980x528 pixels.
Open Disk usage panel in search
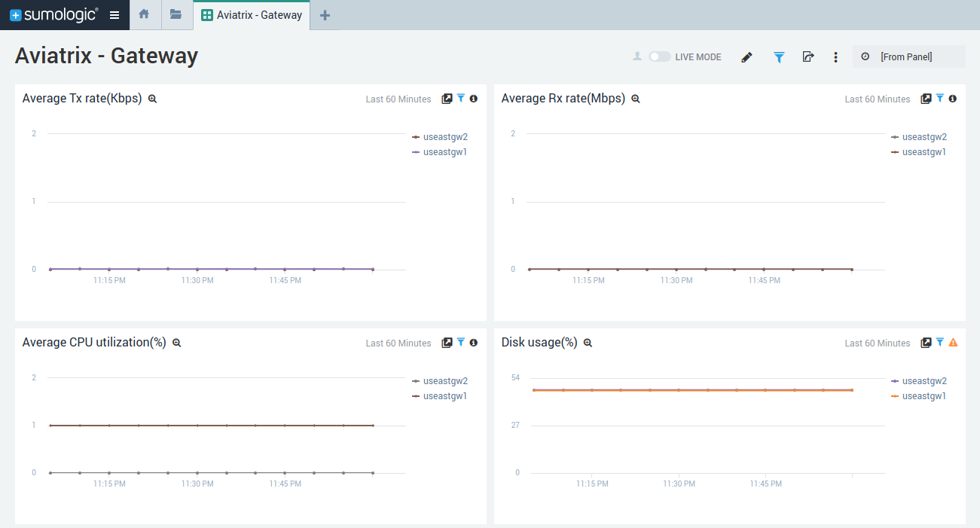[588, 343]
